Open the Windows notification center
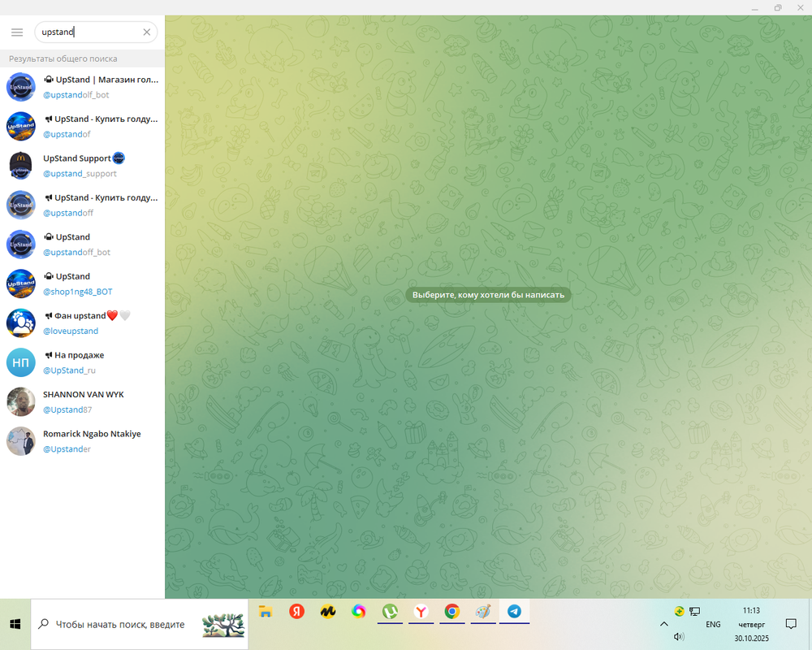812x650 pixels. [x=791, y=624]
